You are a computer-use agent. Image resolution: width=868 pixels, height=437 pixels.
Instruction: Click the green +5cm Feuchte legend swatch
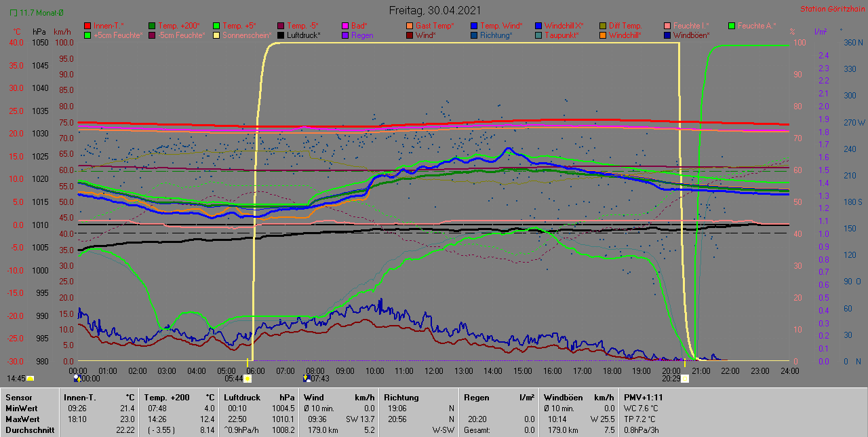(87, 35)
